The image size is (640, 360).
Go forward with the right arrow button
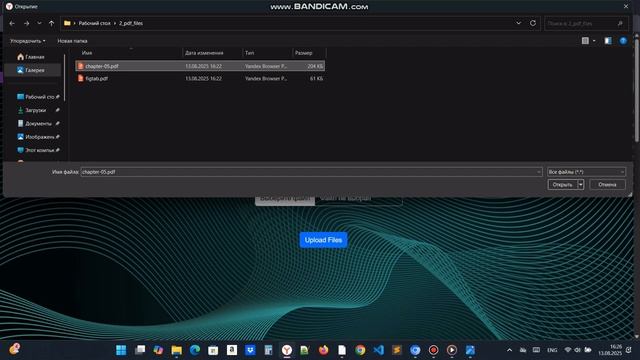point(27,23)
